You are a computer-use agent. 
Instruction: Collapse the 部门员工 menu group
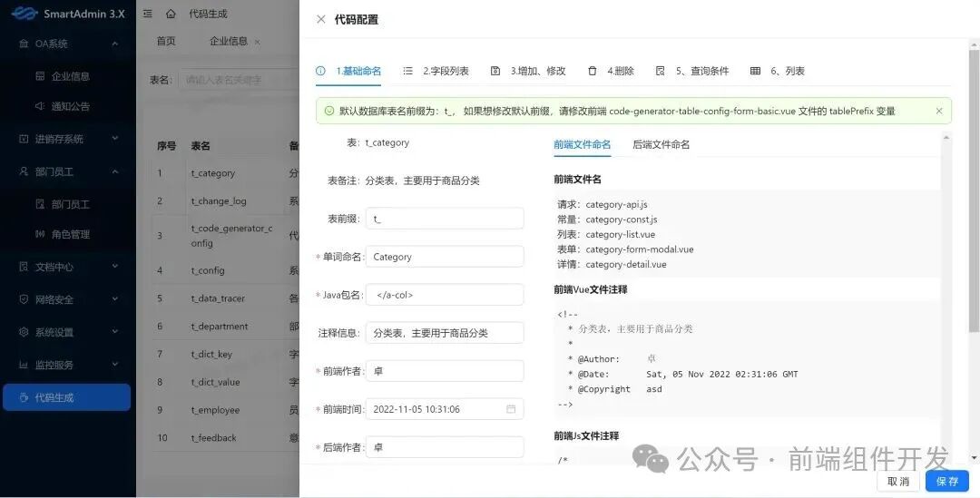coord(115,171)
